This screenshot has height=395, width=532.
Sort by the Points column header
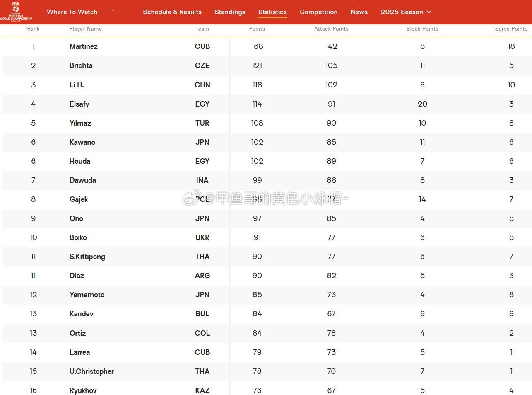[x=257, y=29]
